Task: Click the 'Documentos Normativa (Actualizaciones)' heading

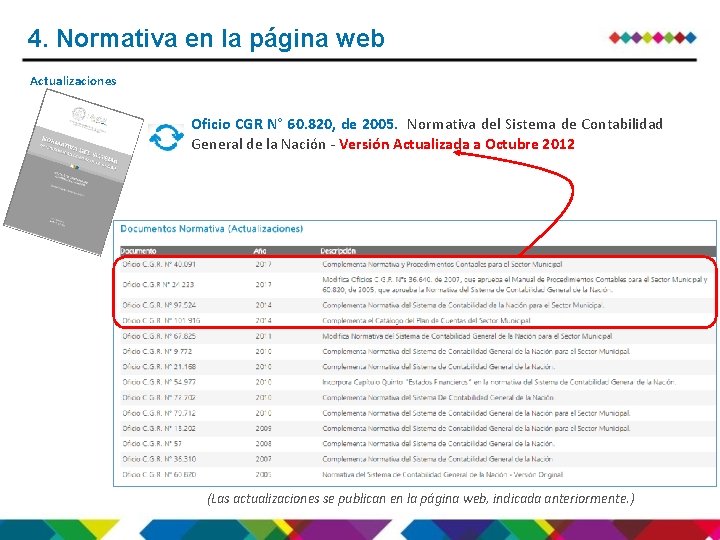Action: (x=212, y=228)
